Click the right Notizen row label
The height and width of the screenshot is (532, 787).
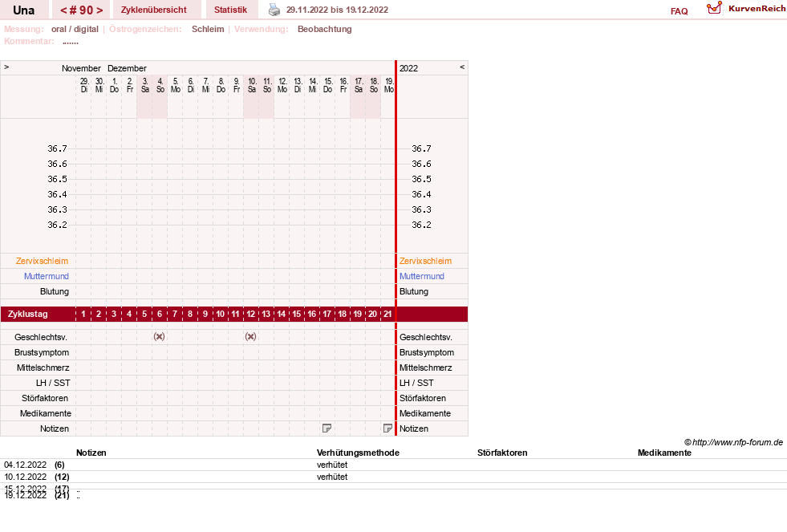pos(414,428)
